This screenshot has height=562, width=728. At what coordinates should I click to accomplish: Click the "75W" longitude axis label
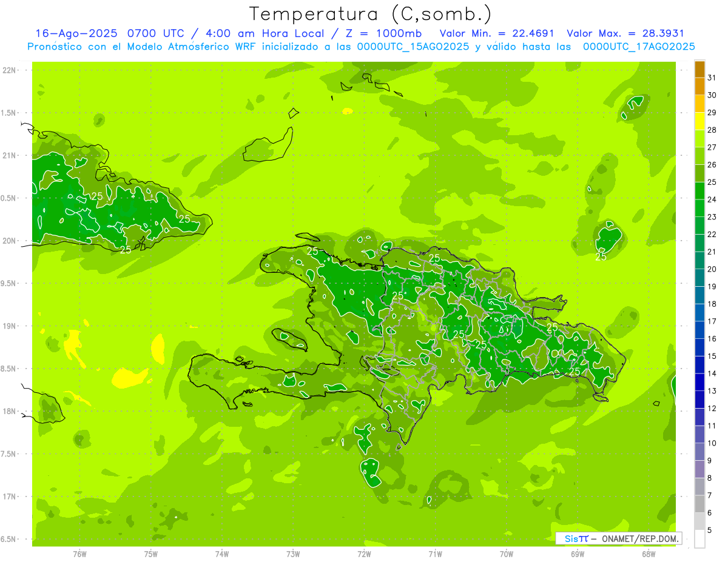151,554
